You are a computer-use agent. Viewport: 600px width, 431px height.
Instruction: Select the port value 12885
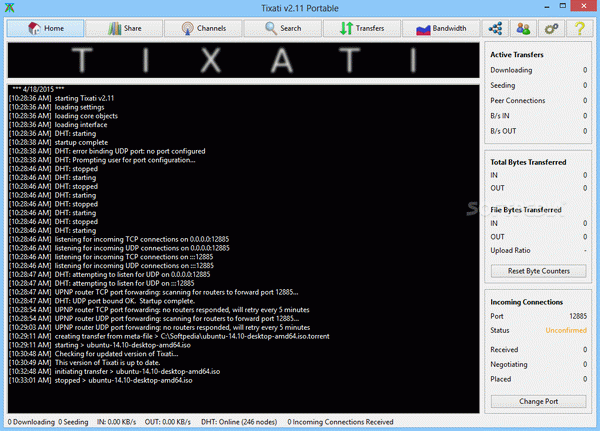tap(578, 316)
